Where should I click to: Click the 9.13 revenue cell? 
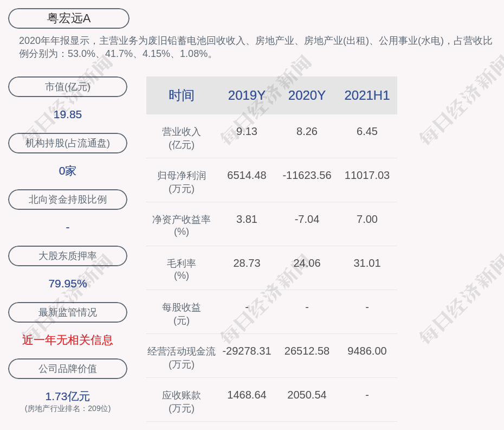pos(247,132)
